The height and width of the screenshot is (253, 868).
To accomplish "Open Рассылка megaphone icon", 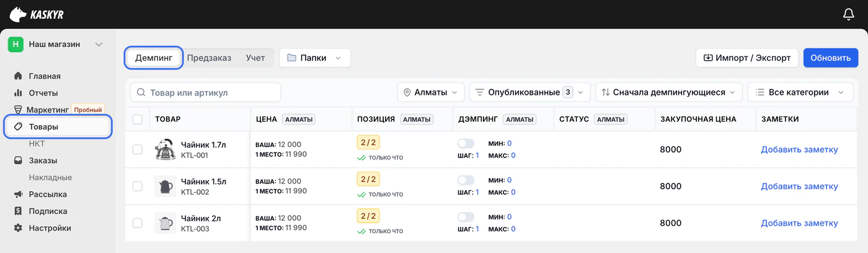I will click(18, 194).
